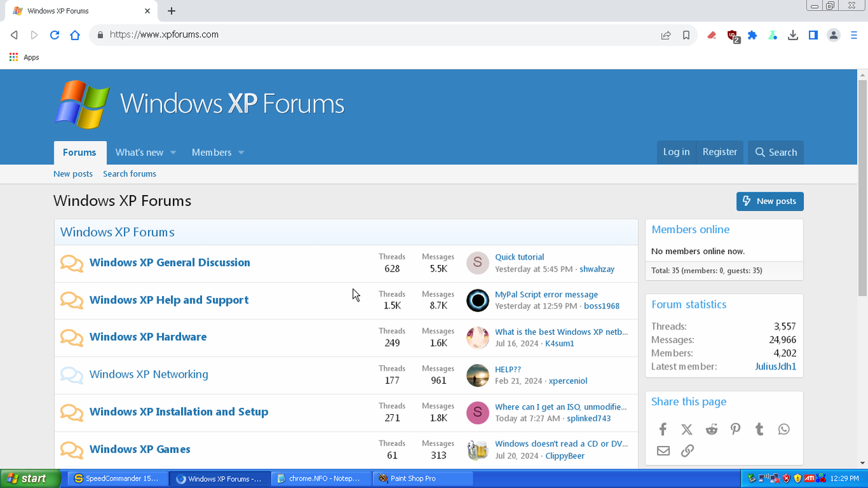Open Windows XP Hardware forum

pos(148,337)
